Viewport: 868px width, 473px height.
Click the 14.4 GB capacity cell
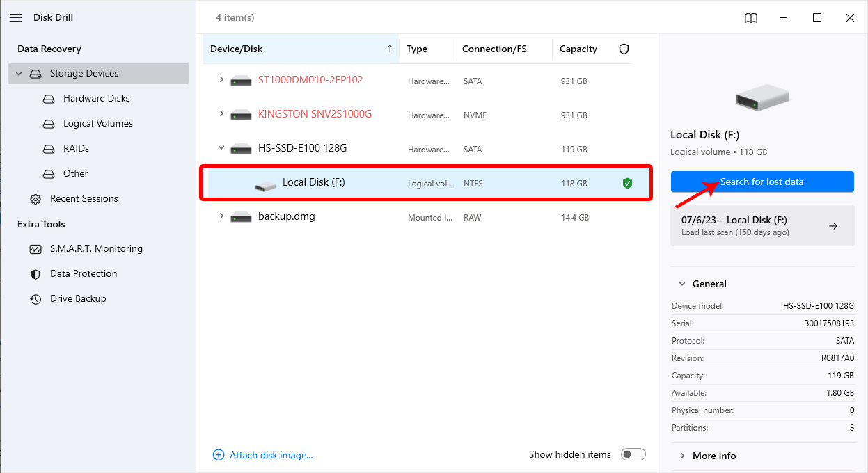click(x=575, y=218)
